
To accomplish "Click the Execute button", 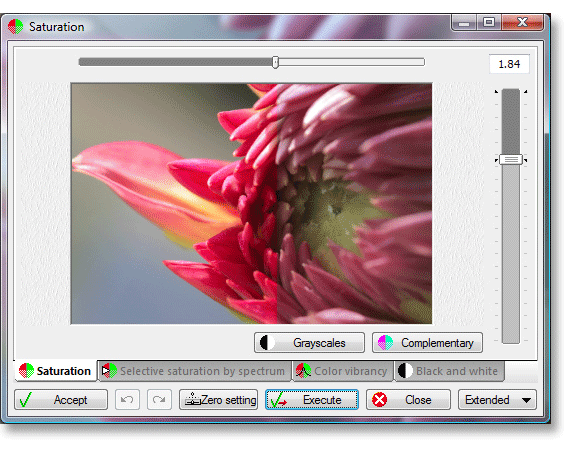I will tap(312, 400).
